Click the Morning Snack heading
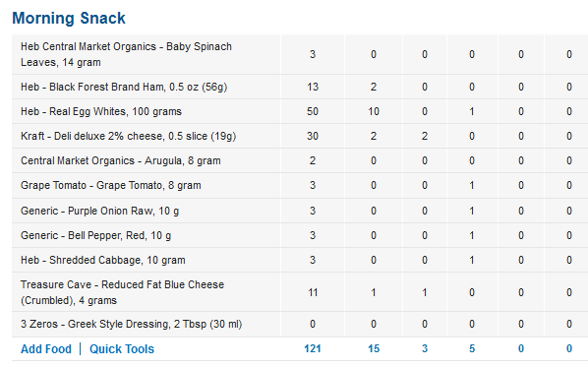This screenshot has height=368, width=588. [x=69, y=18]
